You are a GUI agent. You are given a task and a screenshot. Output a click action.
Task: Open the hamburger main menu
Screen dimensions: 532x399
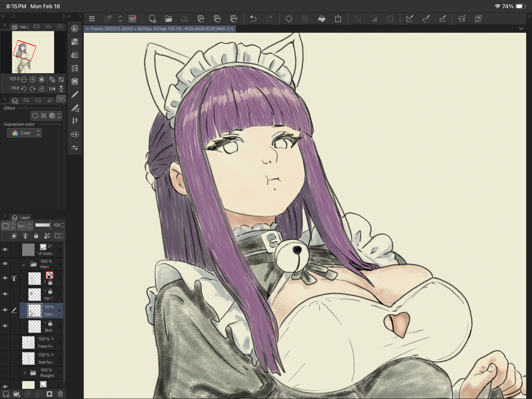(x=92, y=19)
